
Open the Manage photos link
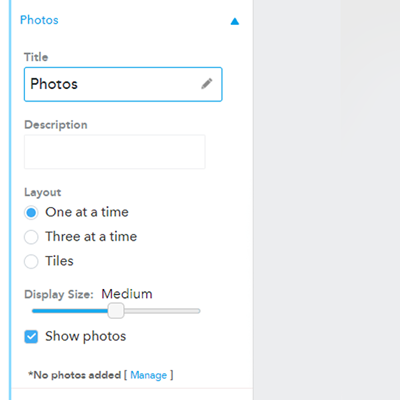pos(148,375)
